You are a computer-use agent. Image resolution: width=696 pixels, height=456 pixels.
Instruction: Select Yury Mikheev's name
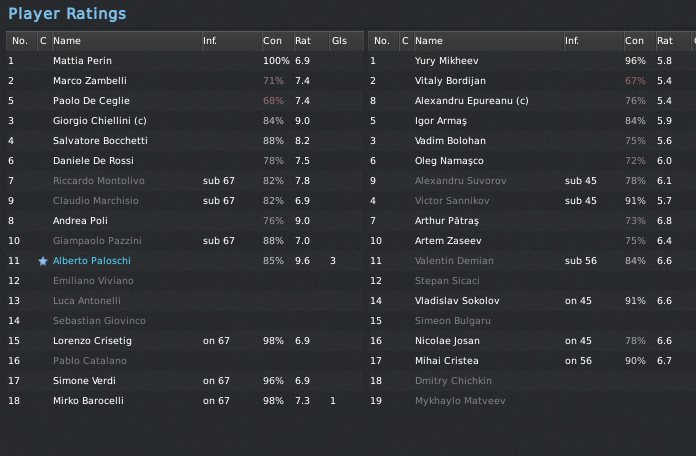pos(445,61)
